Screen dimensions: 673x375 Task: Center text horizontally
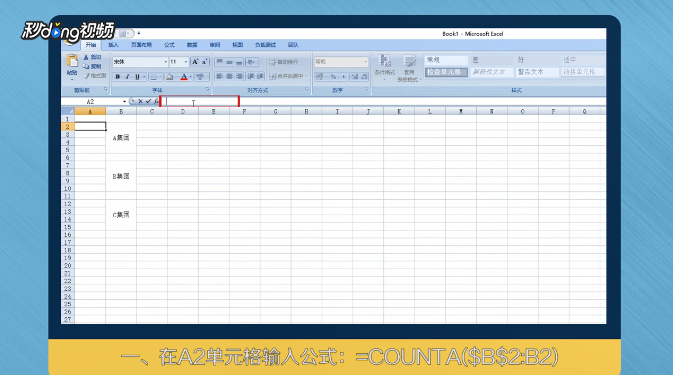tap(229, 76)
